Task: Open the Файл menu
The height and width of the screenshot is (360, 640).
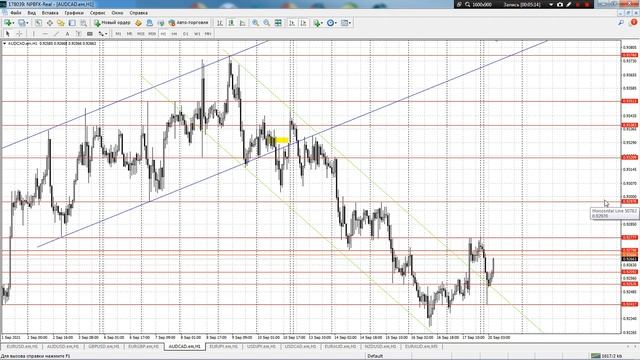Action: click(16, 13)
